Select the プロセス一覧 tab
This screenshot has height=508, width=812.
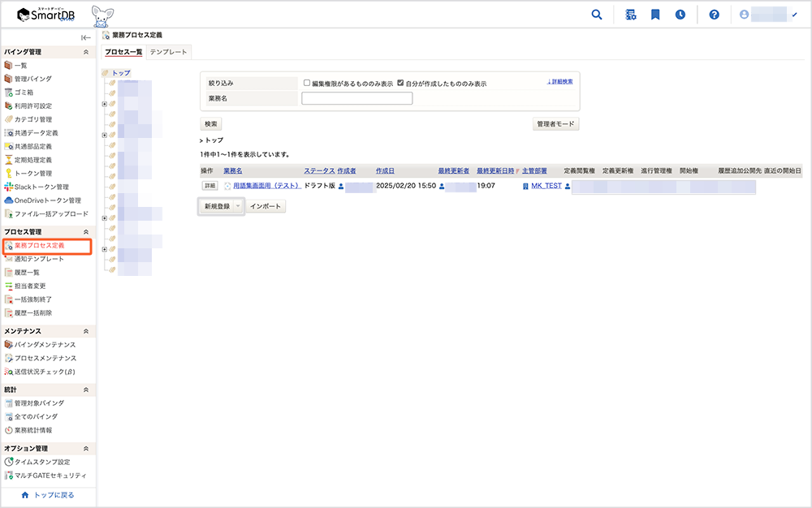123,50
